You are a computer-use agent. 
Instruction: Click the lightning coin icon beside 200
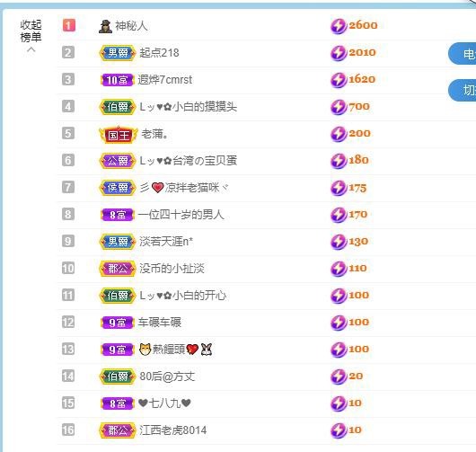[x=339, y=134]
